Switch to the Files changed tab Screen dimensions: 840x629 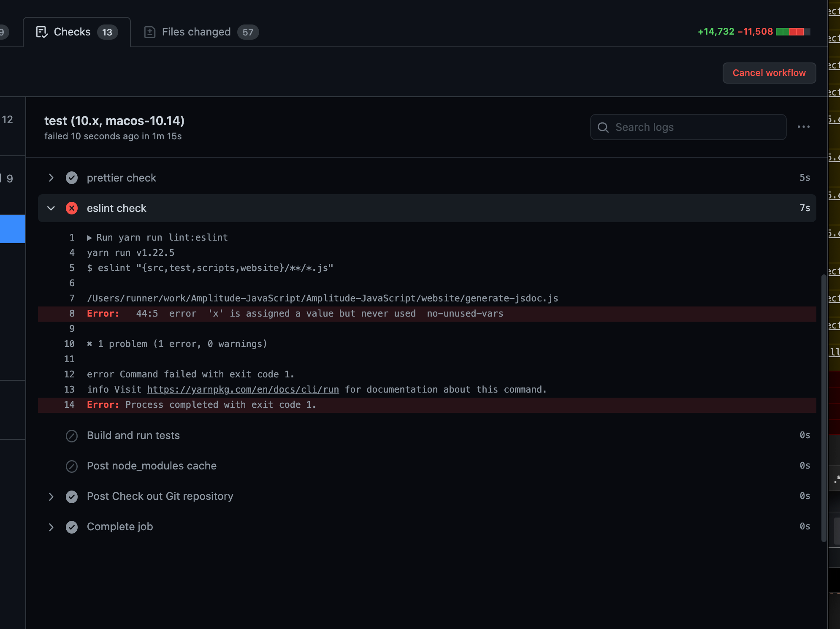[x=196, y=32]
